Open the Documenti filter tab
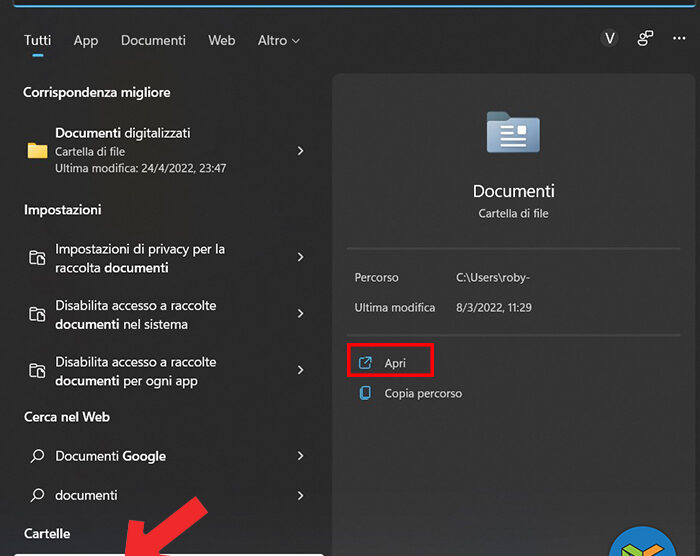Screen dimensions: 700x556 pos(153,40)
